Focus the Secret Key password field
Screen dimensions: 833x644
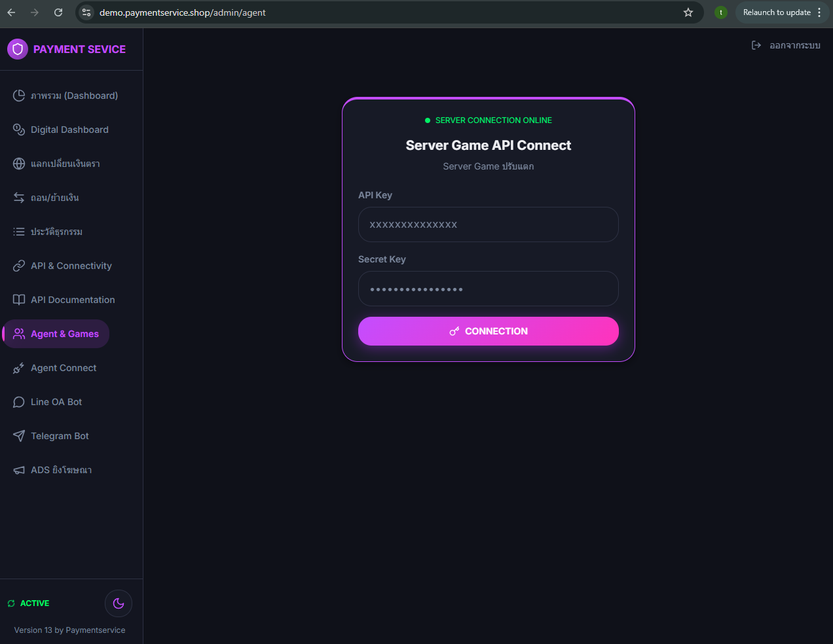[488, 289]
